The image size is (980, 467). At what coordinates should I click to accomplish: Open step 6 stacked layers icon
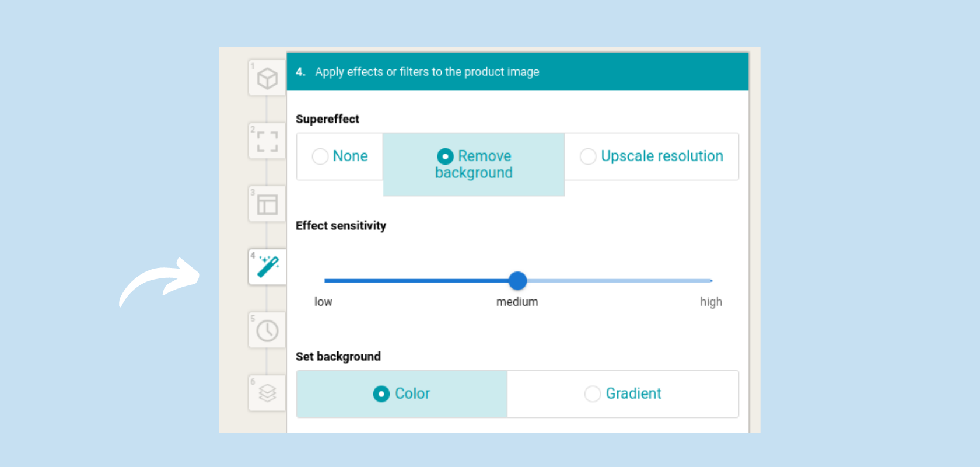pos(267,393)
